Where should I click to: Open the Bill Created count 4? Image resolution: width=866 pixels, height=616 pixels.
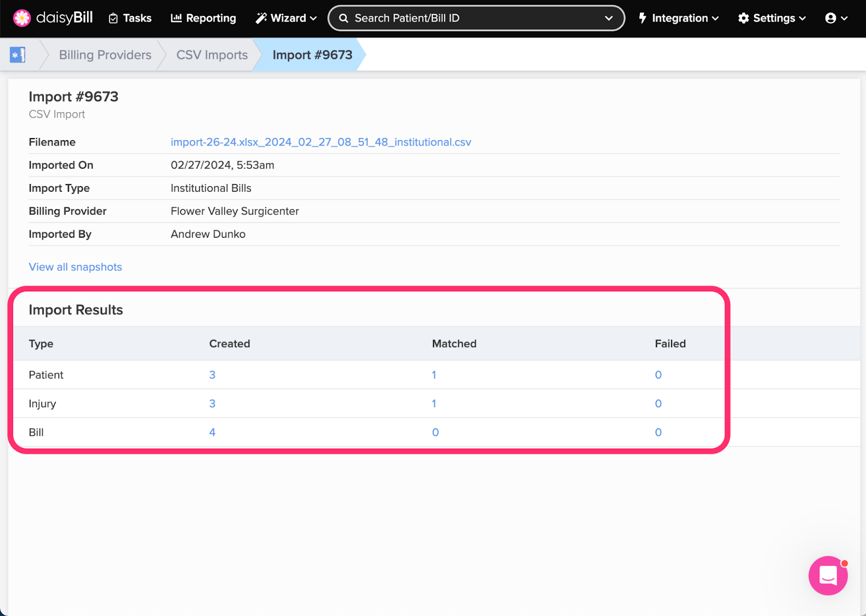pos(212,432)
